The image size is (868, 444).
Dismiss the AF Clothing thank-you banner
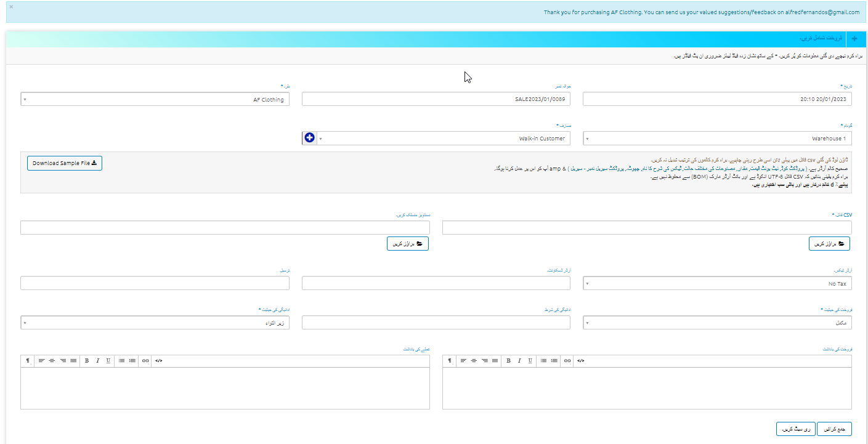click(x=11, y=7)
